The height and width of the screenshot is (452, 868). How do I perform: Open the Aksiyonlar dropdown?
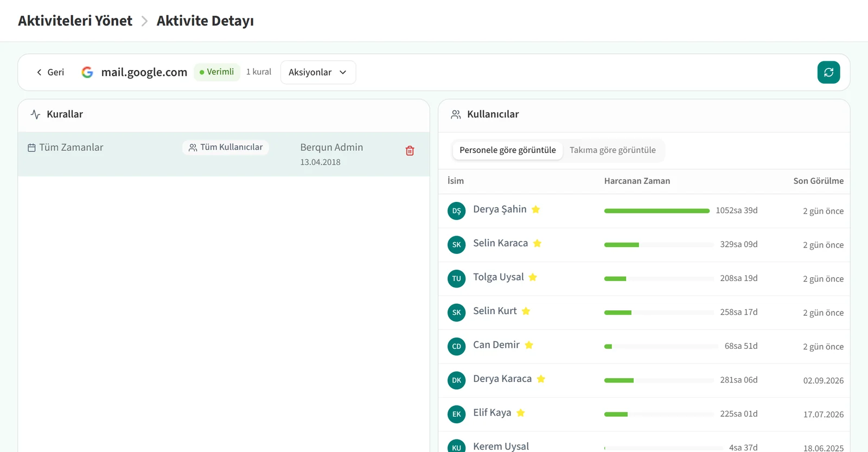click(318, 72)
